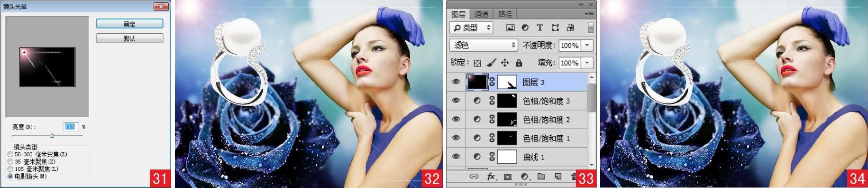Expand the 不透明度 opacity dropdown arrow
868x188 pixels.
587,45
